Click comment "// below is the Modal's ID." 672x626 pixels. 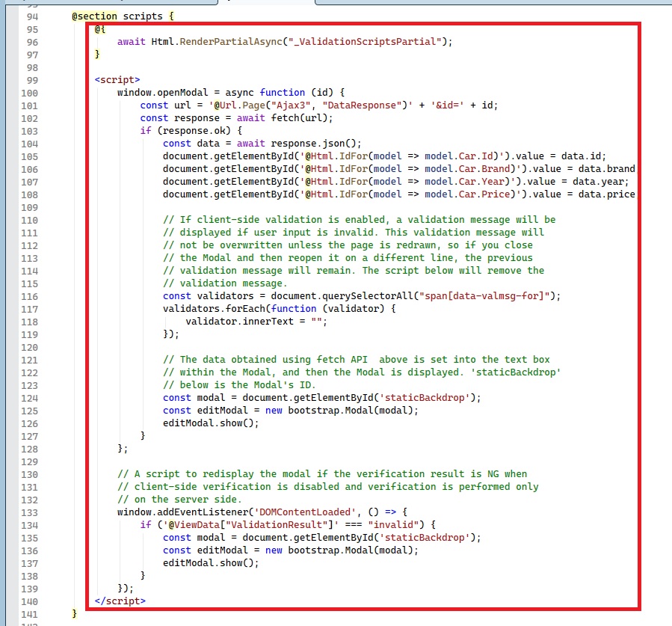click(x=239, y=384)
